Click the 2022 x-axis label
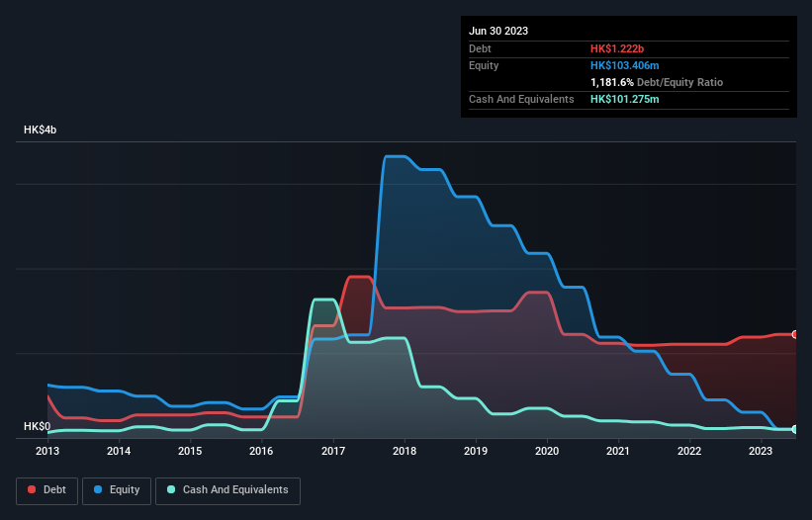 coord(689,451)
